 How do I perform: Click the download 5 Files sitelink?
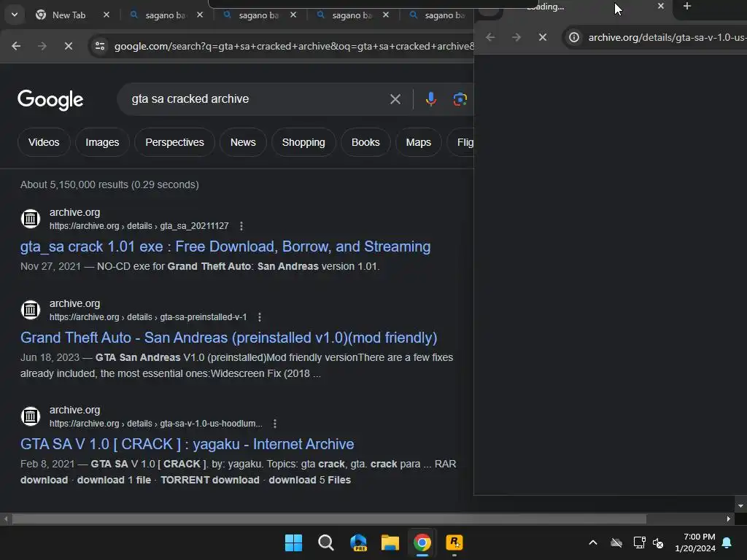pyautogui.click(x=309, y=480)
